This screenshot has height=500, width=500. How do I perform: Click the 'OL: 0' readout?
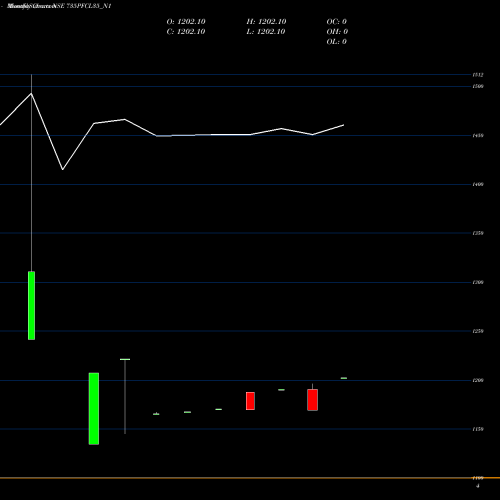pos(337,42)
